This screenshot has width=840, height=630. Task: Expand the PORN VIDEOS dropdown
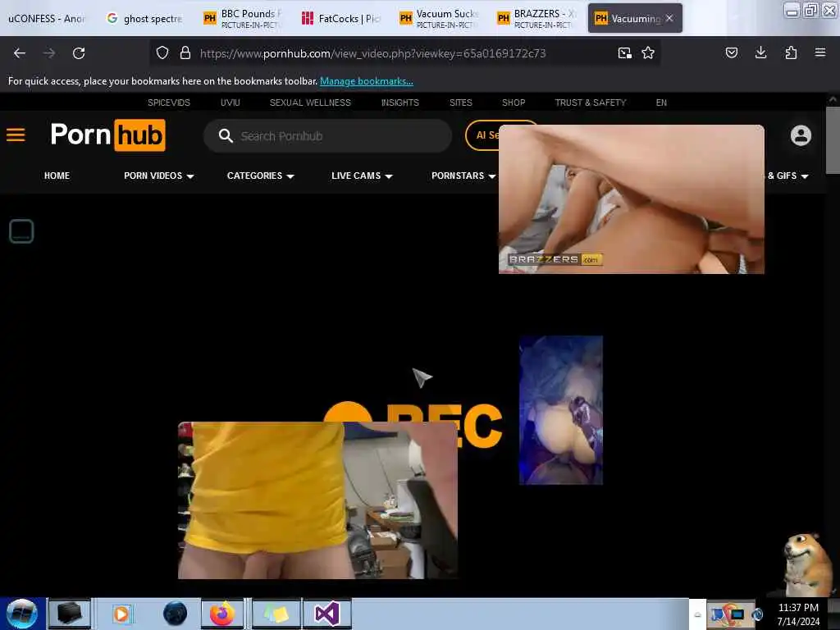158,176
